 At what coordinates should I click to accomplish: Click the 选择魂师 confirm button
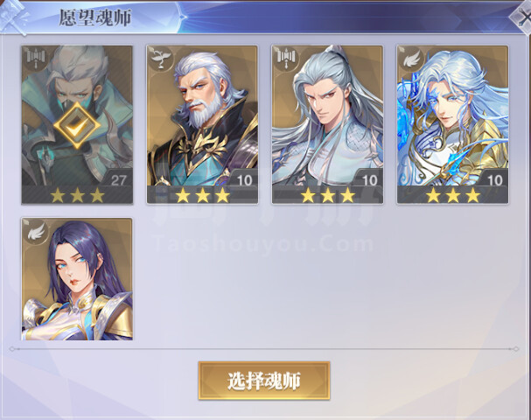[x=264, y=381]
